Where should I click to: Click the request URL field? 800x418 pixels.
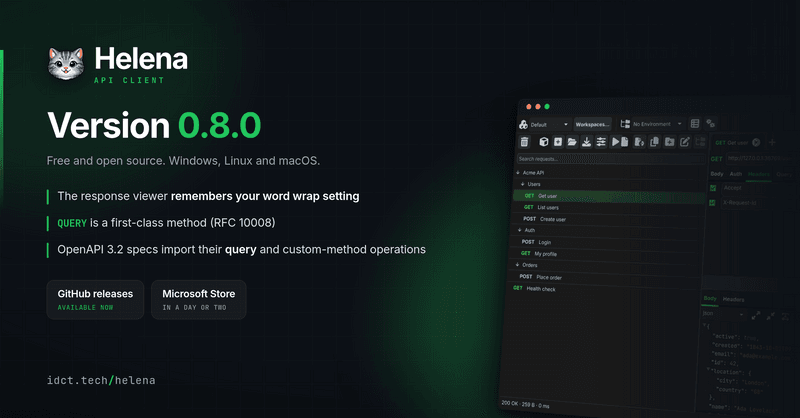(x=762, y=159)
